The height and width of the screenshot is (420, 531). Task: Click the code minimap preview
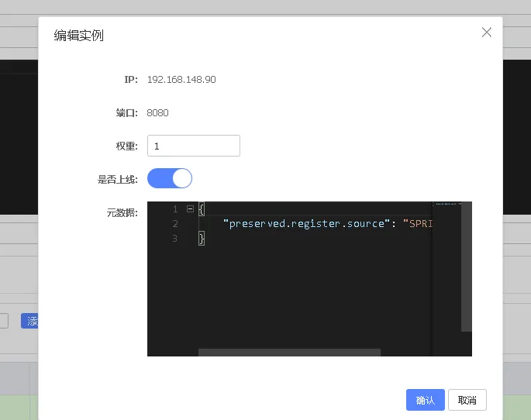coord(447,232)
